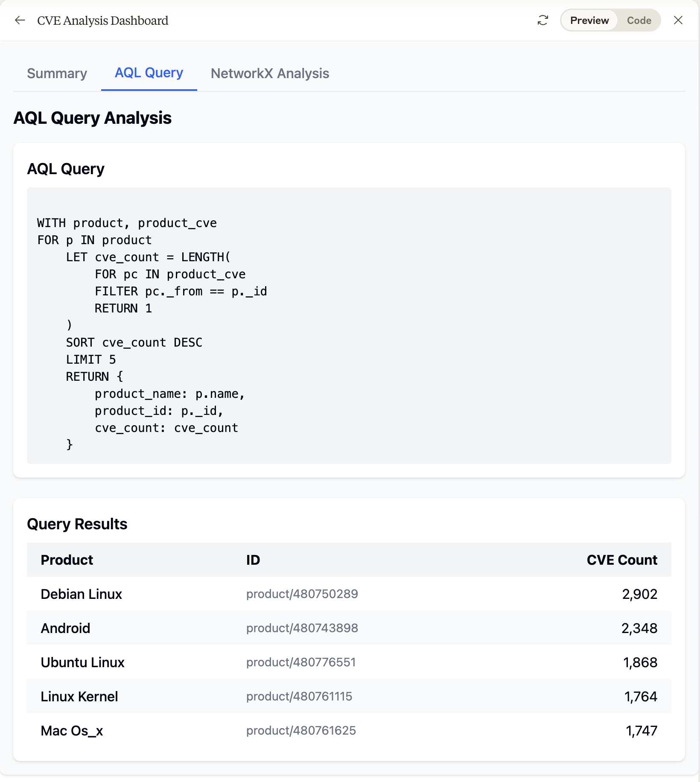Click the product/480743898 ID text
The height and width of the screenshot is (782, 700).
(x=302, y=628)
